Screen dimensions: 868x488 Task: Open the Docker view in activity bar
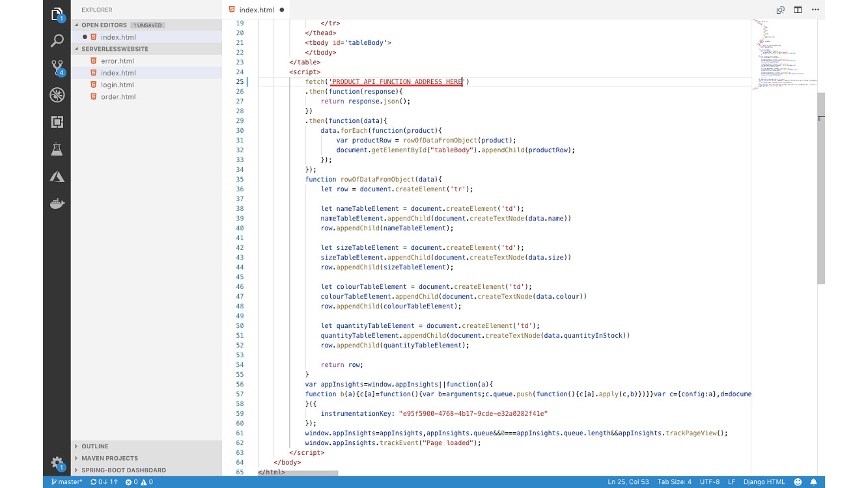point(57,204)
